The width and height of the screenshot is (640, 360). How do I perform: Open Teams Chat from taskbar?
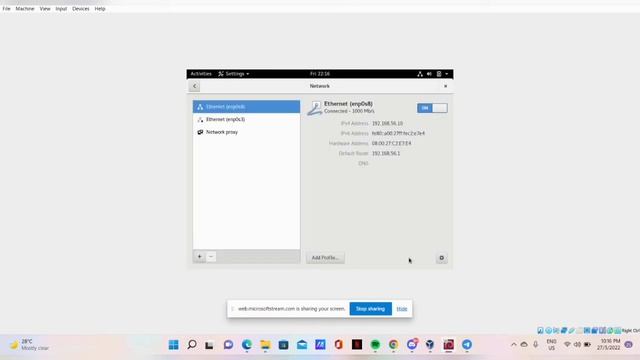point(228,345)
